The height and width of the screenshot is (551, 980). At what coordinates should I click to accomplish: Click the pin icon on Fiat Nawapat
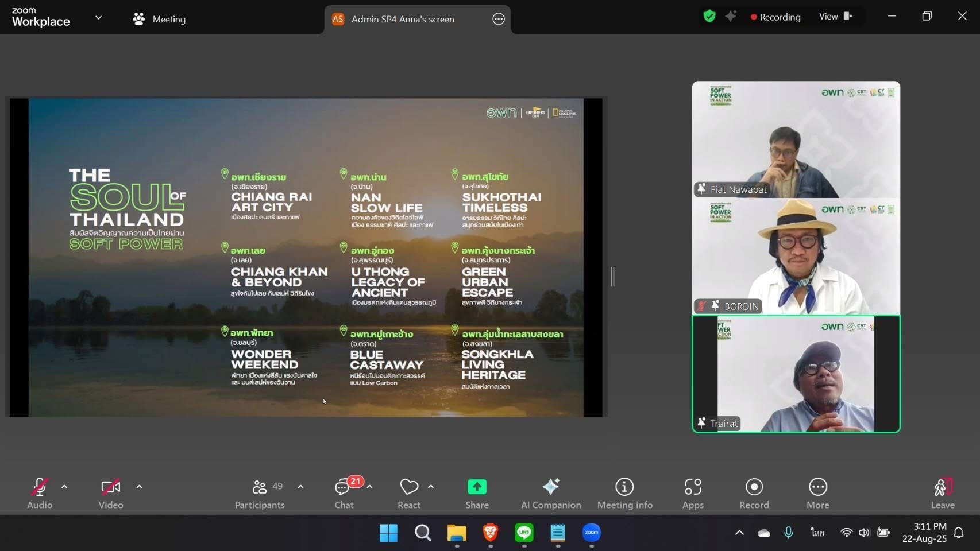pos(701,189)
